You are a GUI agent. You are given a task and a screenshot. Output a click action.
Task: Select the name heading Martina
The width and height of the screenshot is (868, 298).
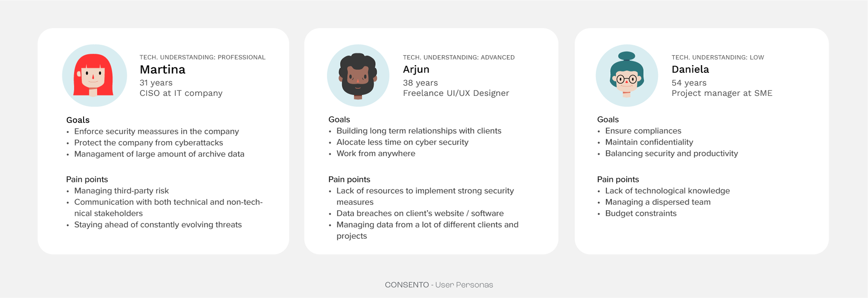162,70
